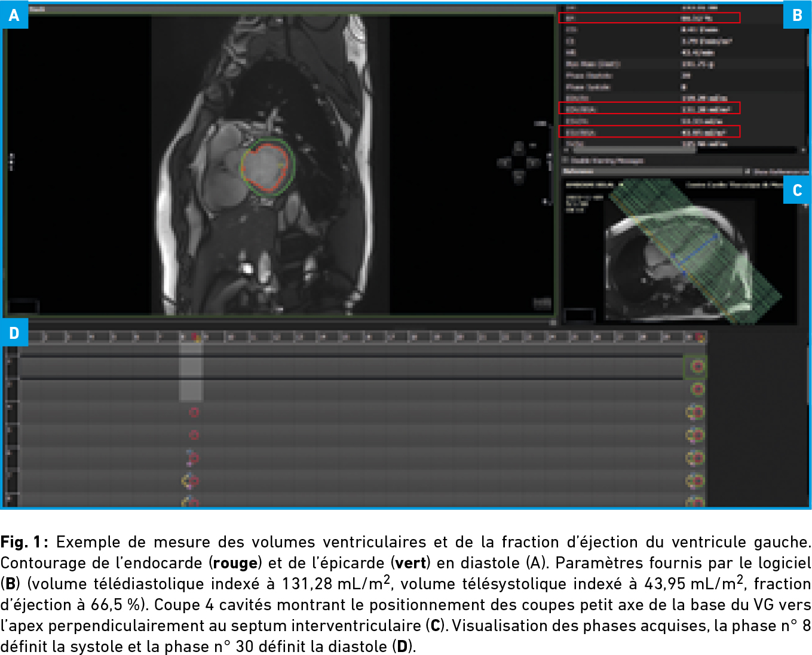This screenshot has width=812, height=655.
Task: Click the red marker in the phase header row
Action: tap(195, 338)
